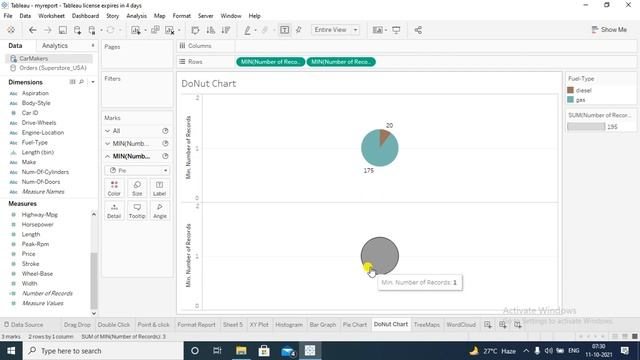This screenshot has height=360, width=640.
Task: Click the gas color swatch in legend
Action: pyautogui.click(x=571, y=100)
